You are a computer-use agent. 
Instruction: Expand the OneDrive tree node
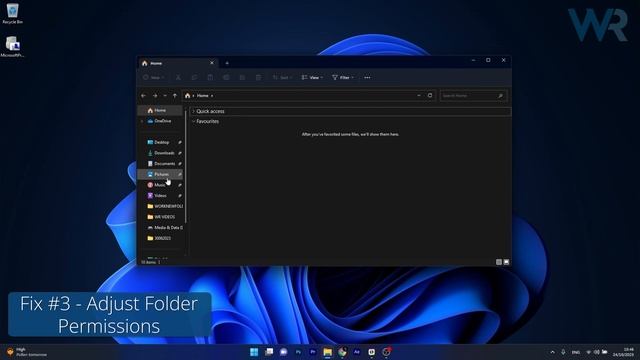pos(142,121)
